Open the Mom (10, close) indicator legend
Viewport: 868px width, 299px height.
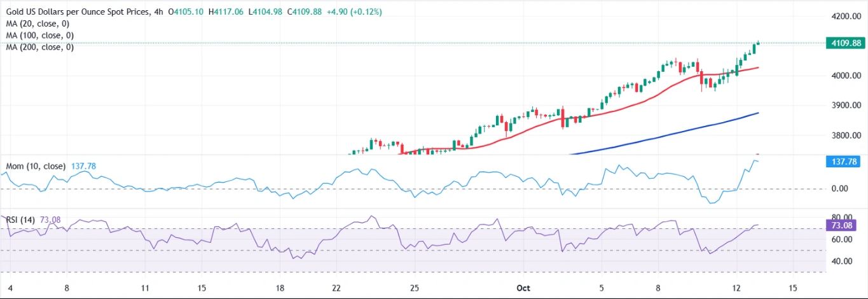pos(36,166)
